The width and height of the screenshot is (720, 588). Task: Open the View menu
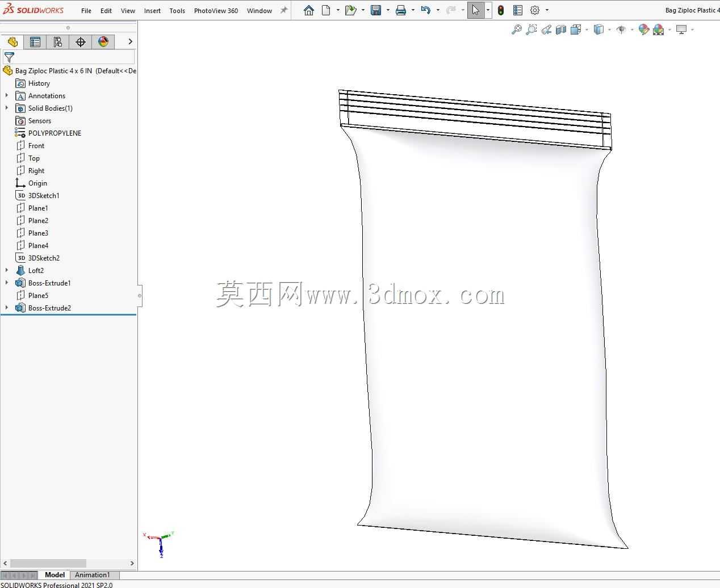pos(128,11)
